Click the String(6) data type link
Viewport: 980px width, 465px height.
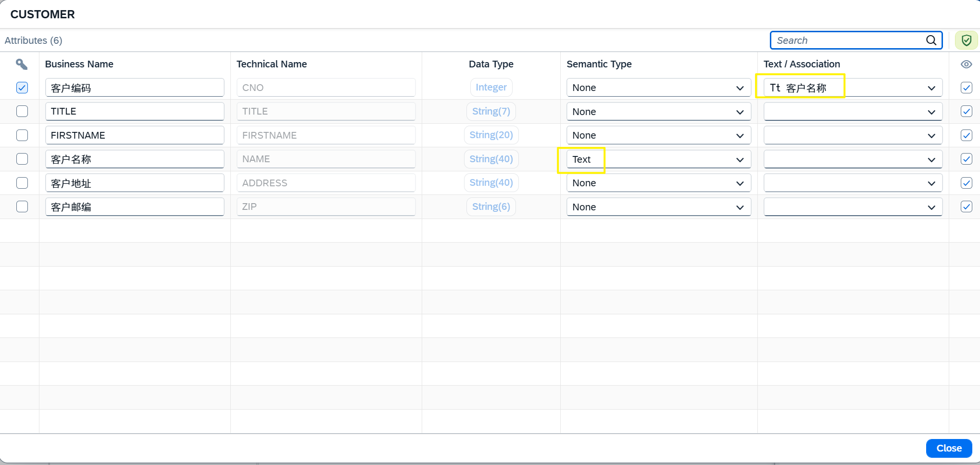(x=491, y=207)
